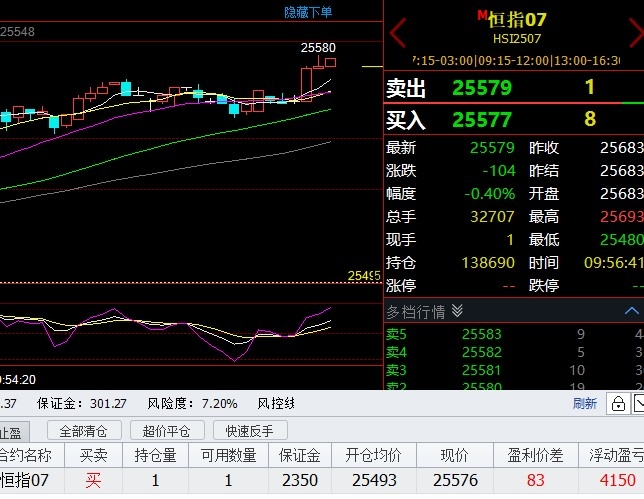Viewport: 644px width, 499px height.
Task: Sort by the 盈利价差 column header
Action: (536, 455)
